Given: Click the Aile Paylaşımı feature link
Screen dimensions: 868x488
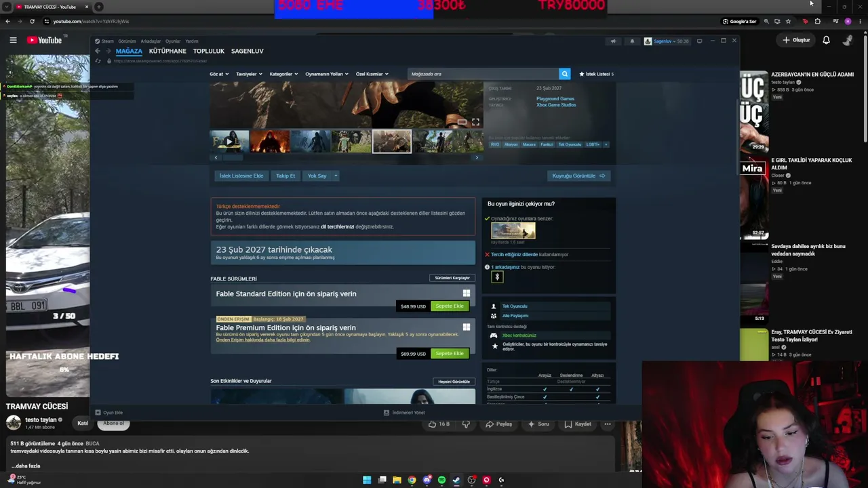Looking at the screenshot, I should click(x=515, y=316).
